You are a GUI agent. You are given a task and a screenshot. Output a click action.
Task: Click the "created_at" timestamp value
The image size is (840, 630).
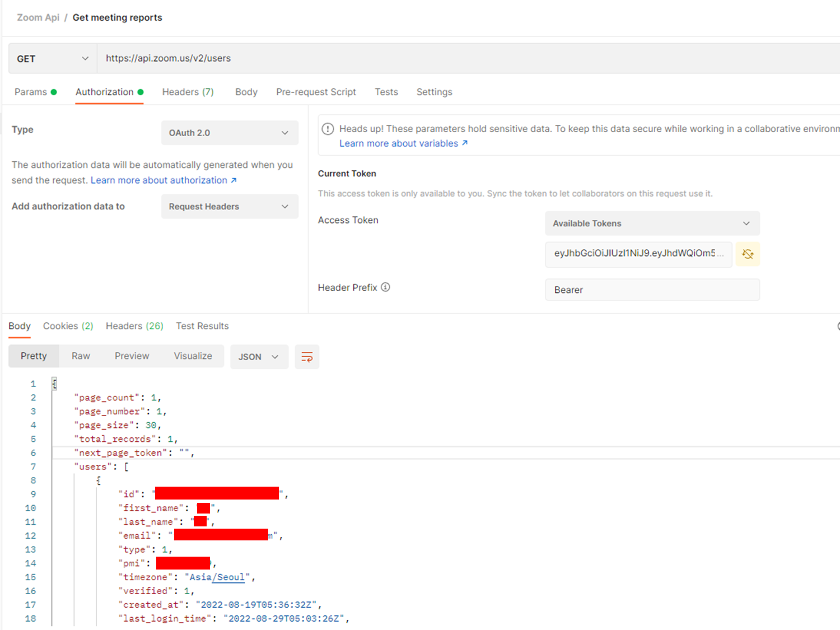pos(256,605)
